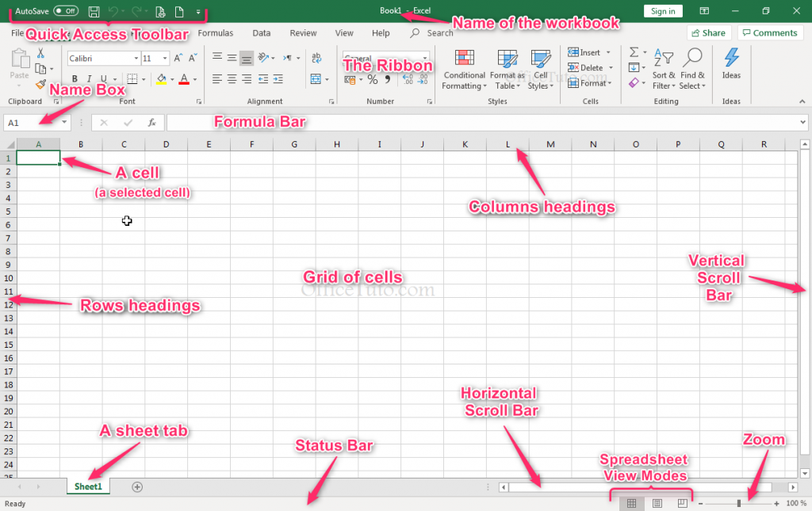
Task: Open the Data ribbon tab
Action: pos(261,33)
